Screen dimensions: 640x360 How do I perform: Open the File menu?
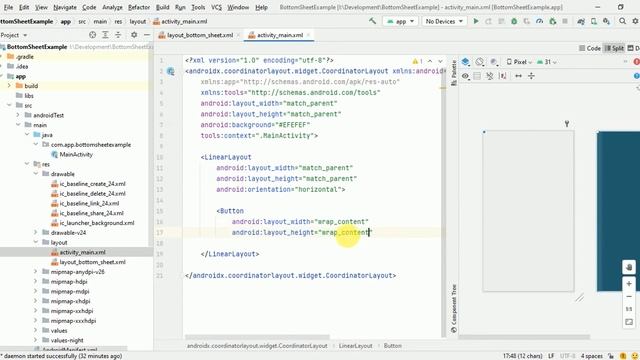(x=8, y=7)
